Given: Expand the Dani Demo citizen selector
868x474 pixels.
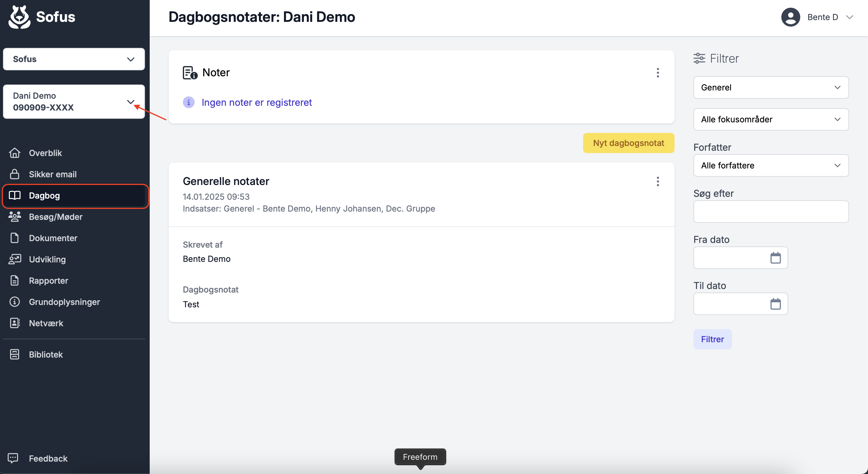Looking at the screenshot, I should pos(74,102).
